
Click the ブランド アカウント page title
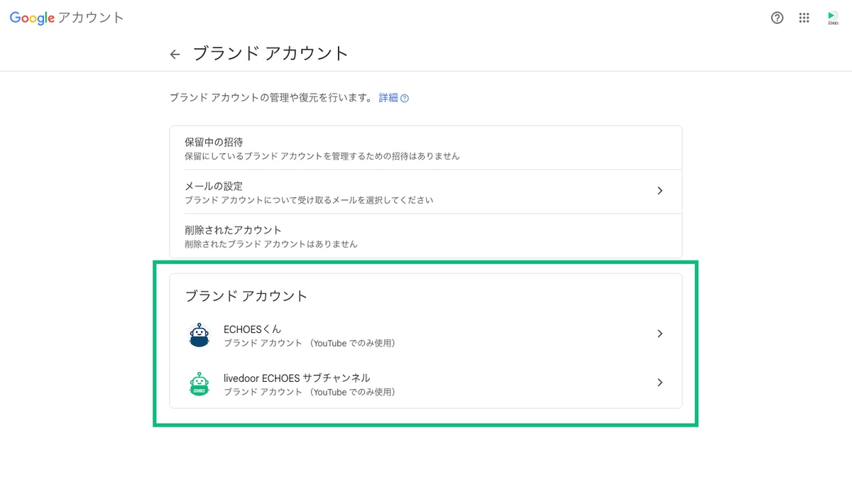point(271,53)
